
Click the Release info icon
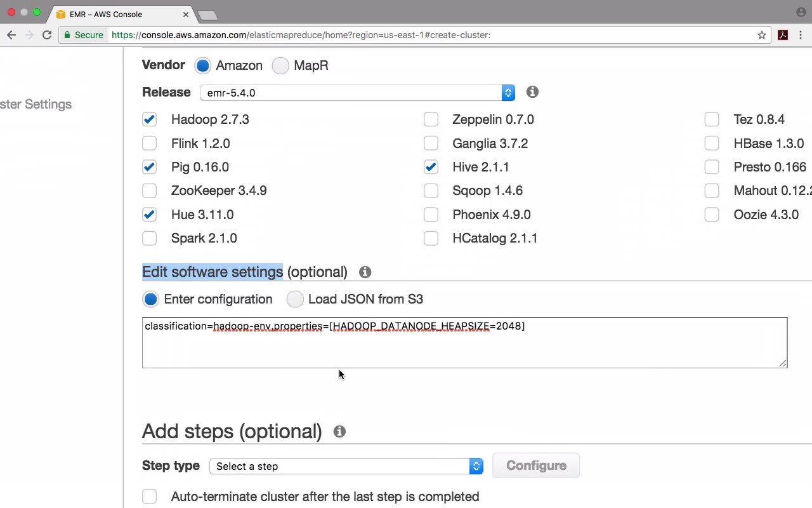pyautogui.click(x=532, y=92)
